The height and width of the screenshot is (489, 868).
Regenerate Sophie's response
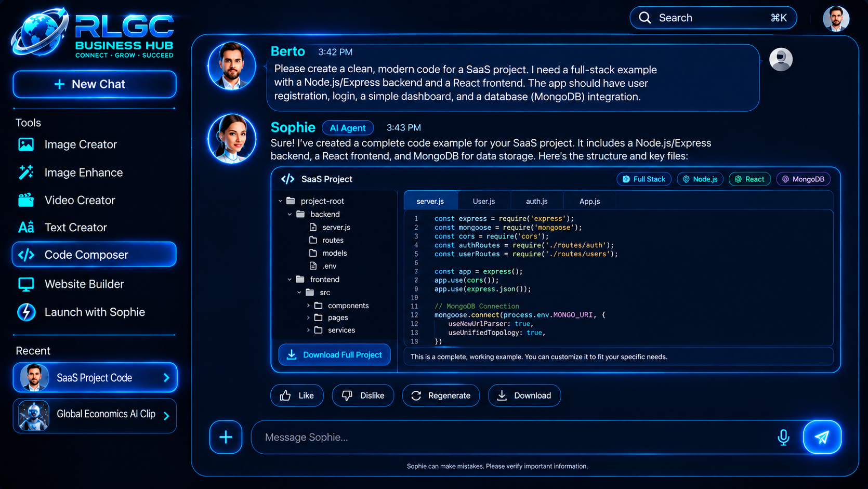point(441,395)
